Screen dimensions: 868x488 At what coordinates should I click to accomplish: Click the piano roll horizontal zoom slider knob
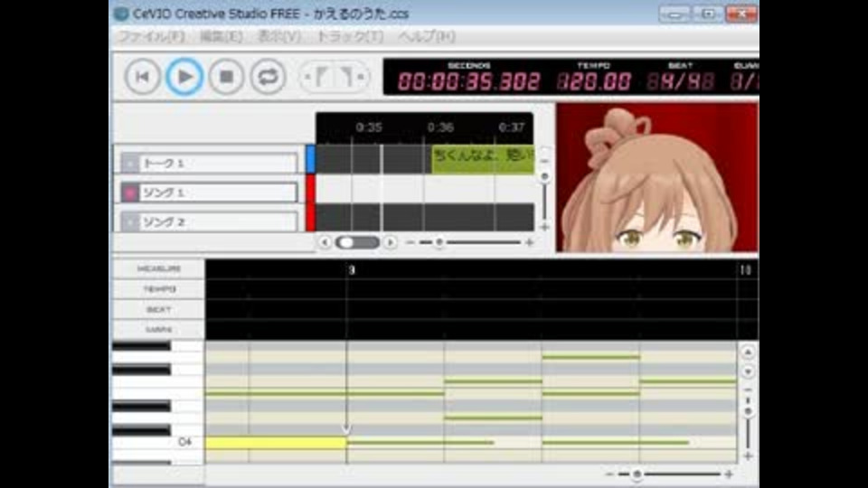click(637, 474)
